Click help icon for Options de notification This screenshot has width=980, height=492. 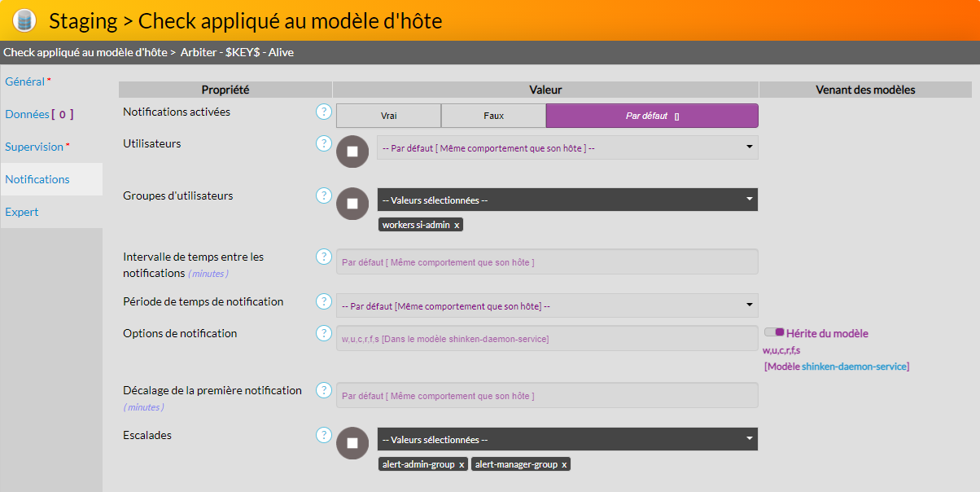[x=324, y=333]
